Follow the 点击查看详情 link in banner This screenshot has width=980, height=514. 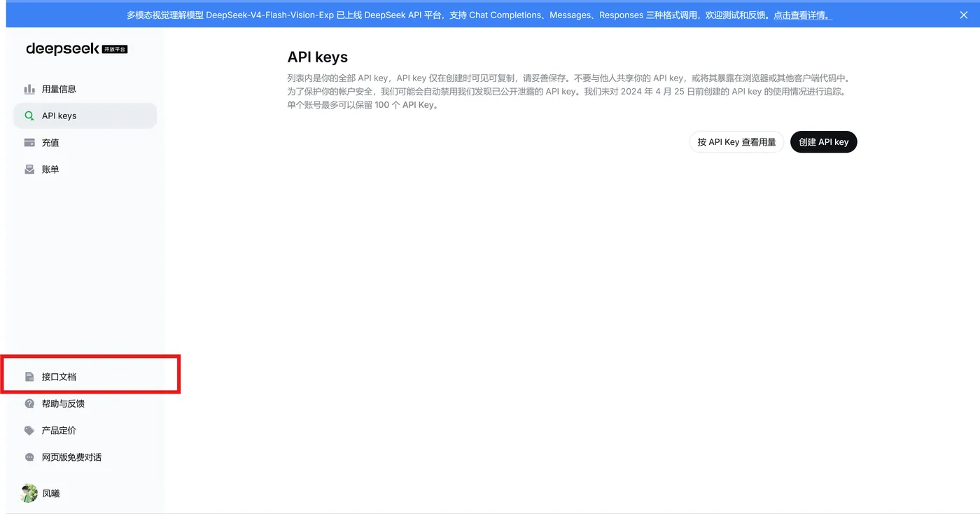tap(803, 15)
